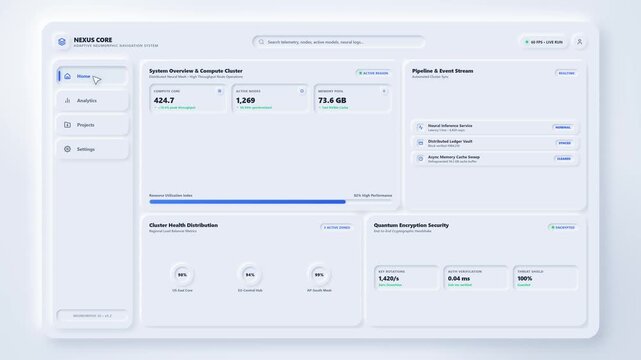Go to Projects in the sidebar
This screenshot has width=641, height=360.
[x=92, y=125]
